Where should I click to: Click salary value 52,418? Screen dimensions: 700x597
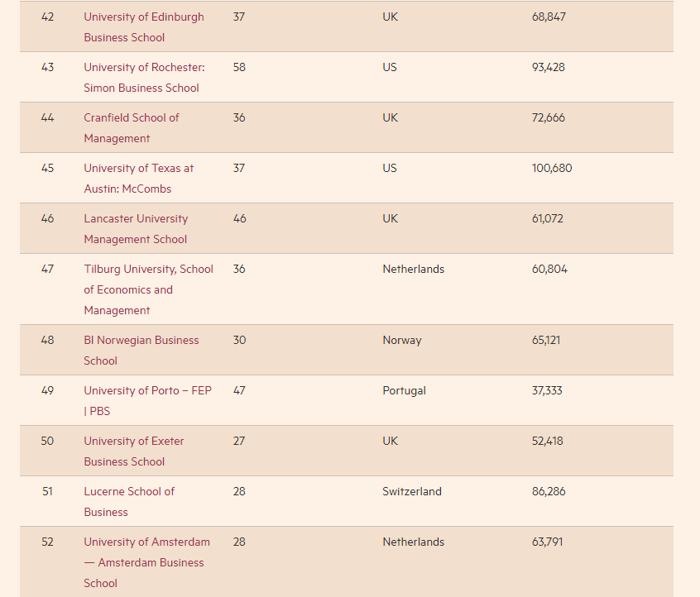pyautogui.click(x=547, y=441)
